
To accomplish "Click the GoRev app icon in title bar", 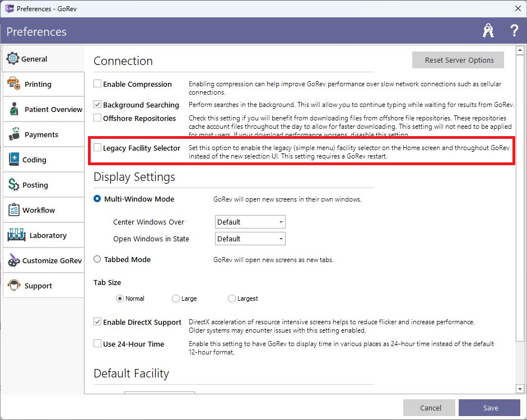I will 9,8.
